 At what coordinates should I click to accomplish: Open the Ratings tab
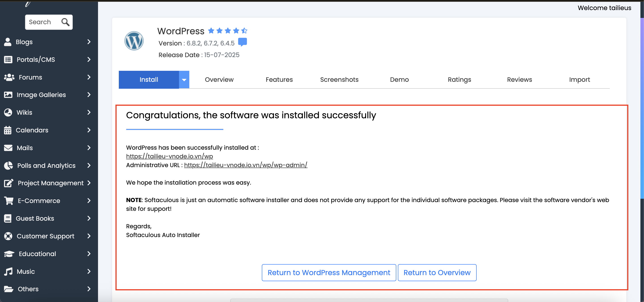(459, 80)
